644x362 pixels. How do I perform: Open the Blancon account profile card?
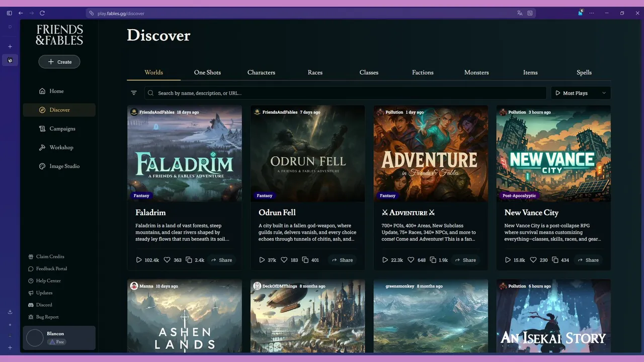[59, 338]
